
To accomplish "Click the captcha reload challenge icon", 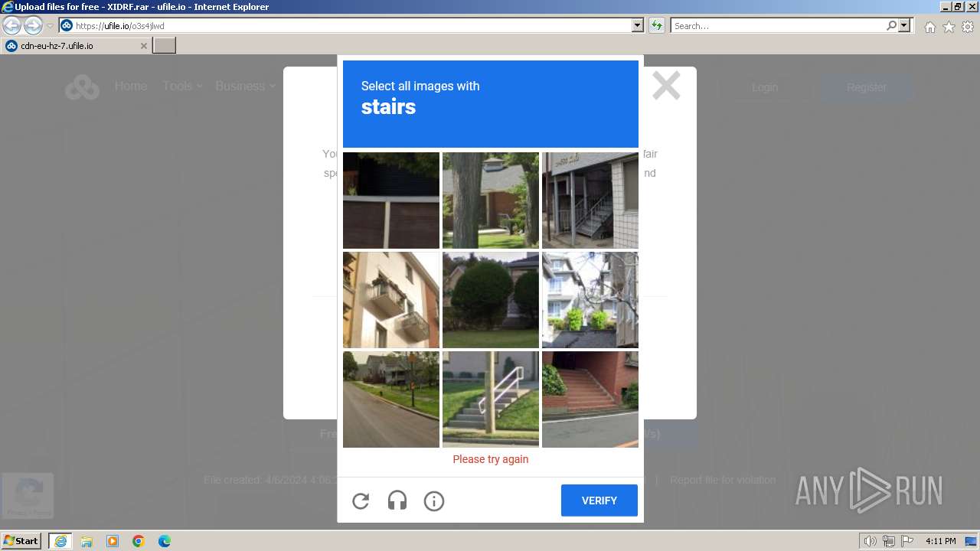I will coord(361,501).
